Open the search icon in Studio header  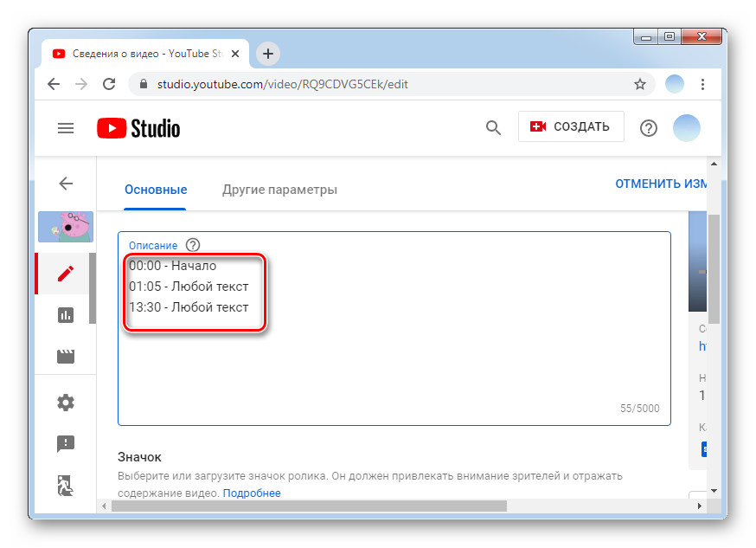(493, 128)
